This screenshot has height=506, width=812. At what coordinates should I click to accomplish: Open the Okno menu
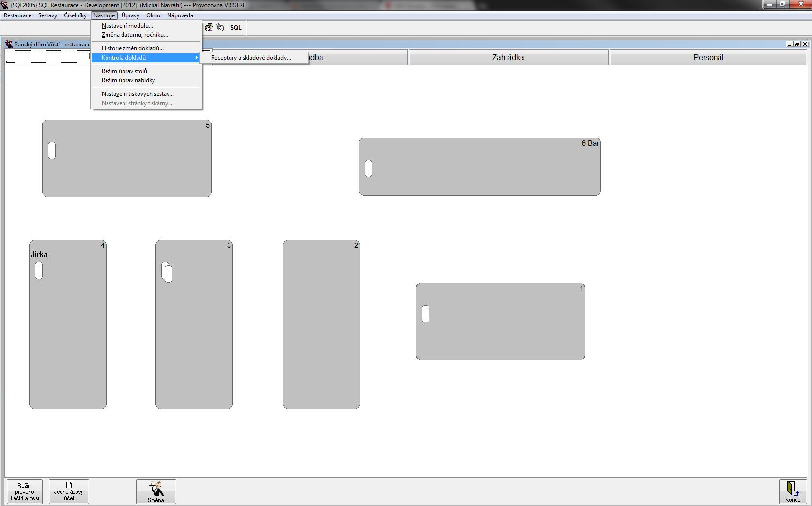[x=153, y=15]
